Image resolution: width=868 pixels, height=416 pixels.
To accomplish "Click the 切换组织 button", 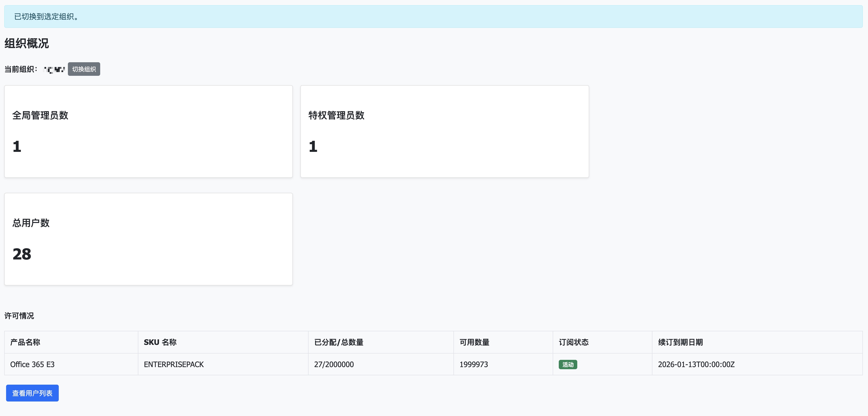I will pos(84,69).
